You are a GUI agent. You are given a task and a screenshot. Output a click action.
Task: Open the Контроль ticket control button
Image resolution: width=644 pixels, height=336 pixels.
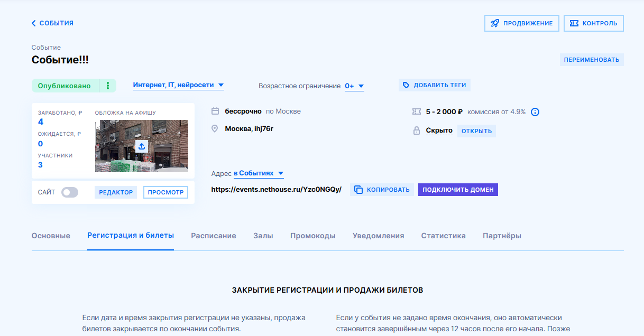pos(594,23)
